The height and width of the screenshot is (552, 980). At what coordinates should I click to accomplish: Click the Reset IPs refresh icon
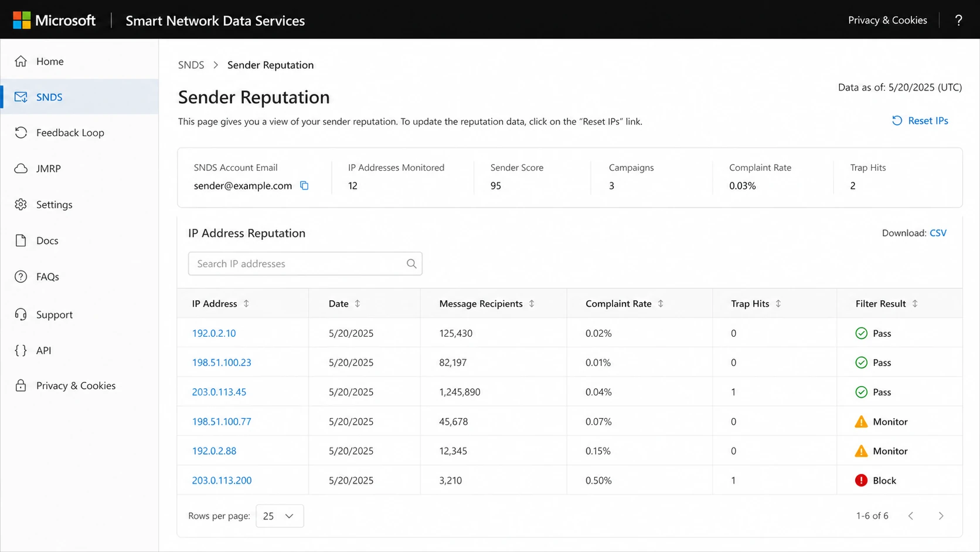(897, 120)
